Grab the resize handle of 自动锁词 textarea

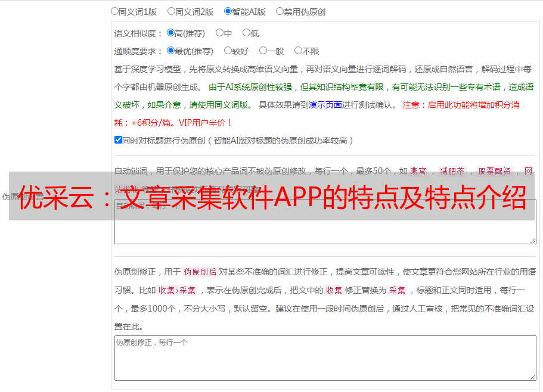pos(533,241)
